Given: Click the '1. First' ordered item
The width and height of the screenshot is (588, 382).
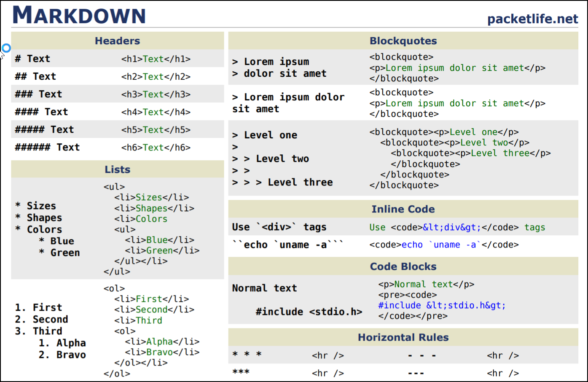Looking at the screenshot, I should (38, 307).
